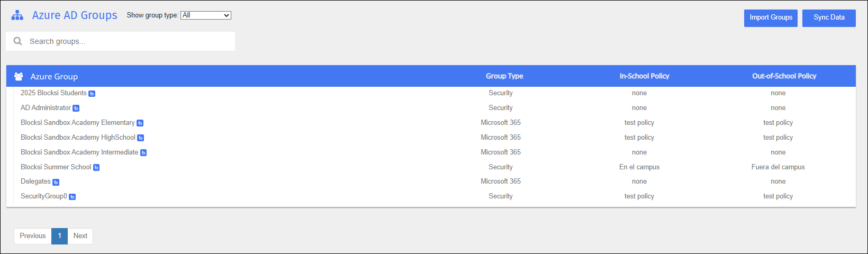
Task: Open the Show group type dropdown
Action: coord(206,15)
